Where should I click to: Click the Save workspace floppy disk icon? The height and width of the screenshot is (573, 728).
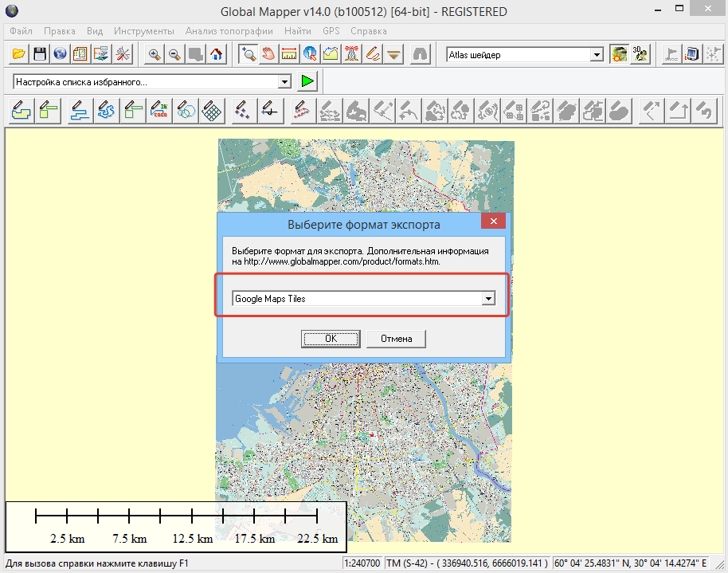point(39,54)
